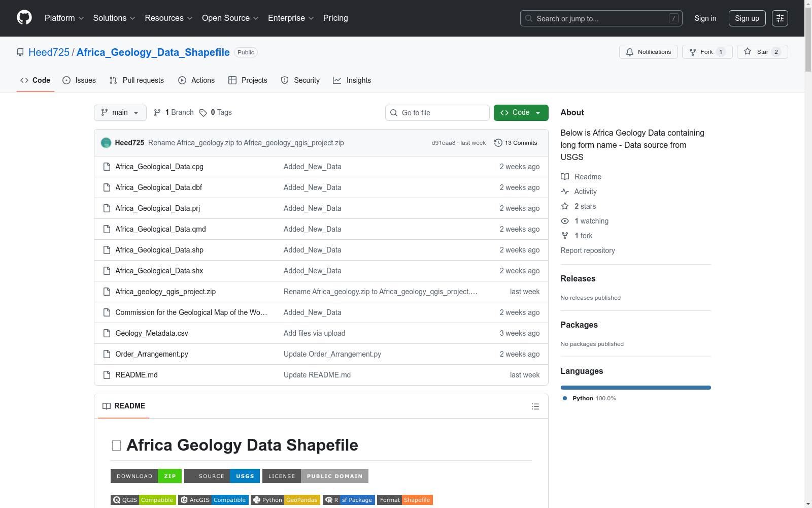Click the ArcGIS Compatible badge
Image resolution: width=812 pixels, height=508 pixels.
(x=213, y=500)
